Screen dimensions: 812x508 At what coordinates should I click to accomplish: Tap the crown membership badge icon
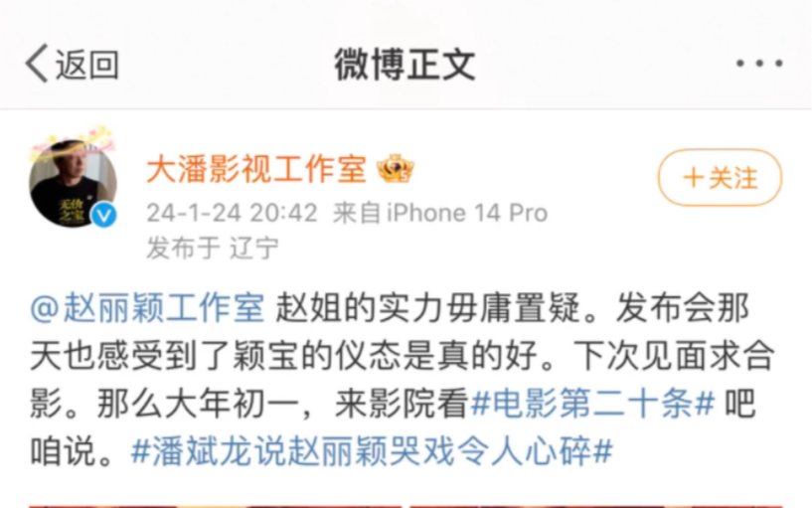point(396,169)
